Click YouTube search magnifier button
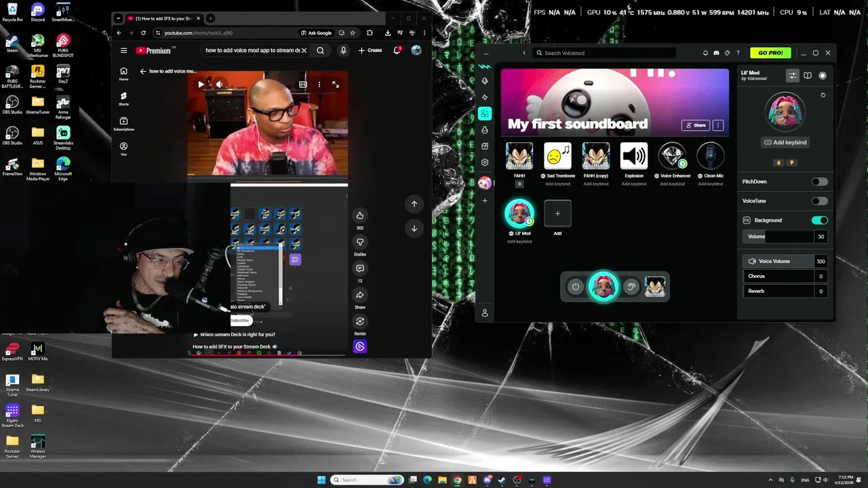This screenshot has height=488, width=868. [x=320, y=50]
